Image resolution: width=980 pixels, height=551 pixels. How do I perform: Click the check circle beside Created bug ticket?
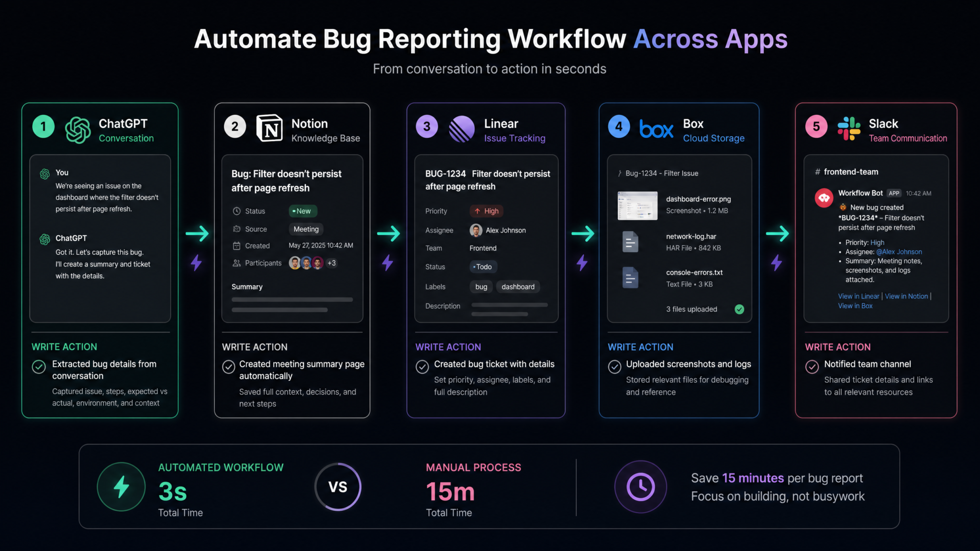point(422,367)
